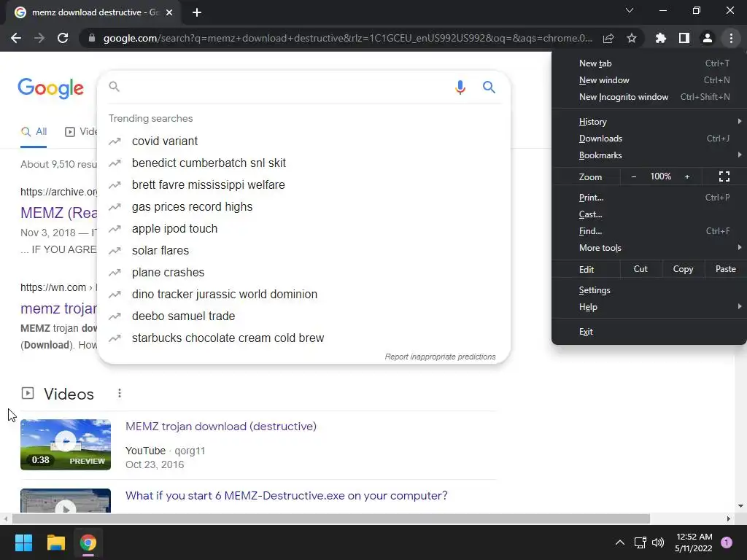Open the tab search chevron
Image resolution: width=747 pixels, height=560 pixels.
(x=630, y=10)
